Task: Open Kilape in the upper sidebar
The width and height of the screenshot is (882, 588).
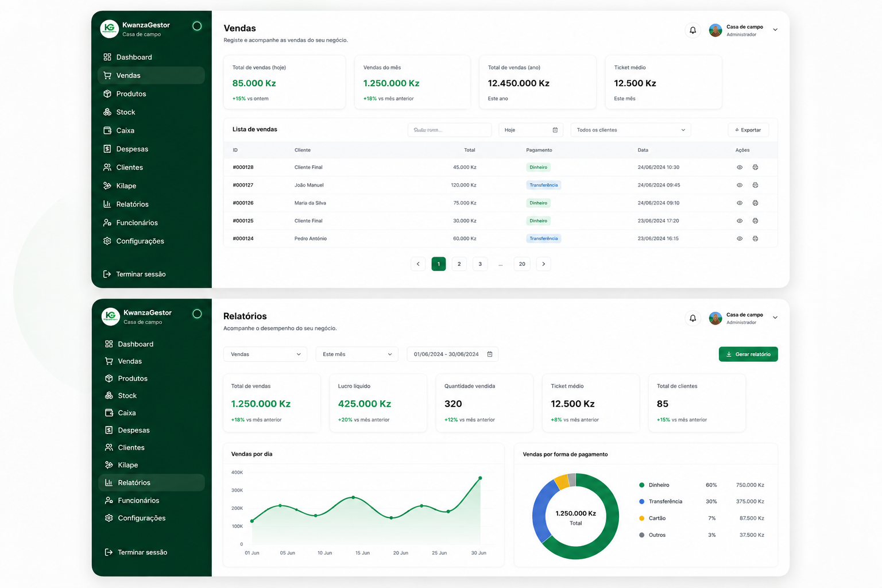Action: [x=151, y=185]
